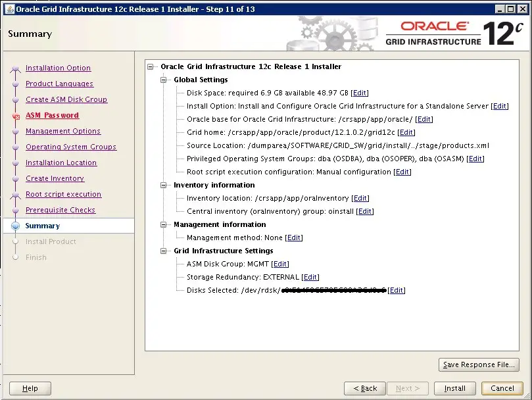Click the 'Management method: None' text

[235, 238]
